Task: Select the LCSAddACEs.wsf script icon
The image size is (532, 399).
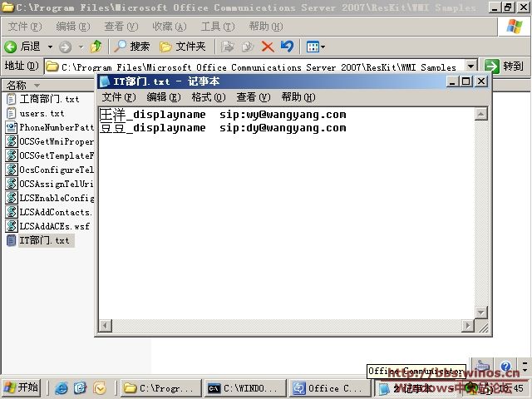Action: pyautogui.click(x=11, y=226)
